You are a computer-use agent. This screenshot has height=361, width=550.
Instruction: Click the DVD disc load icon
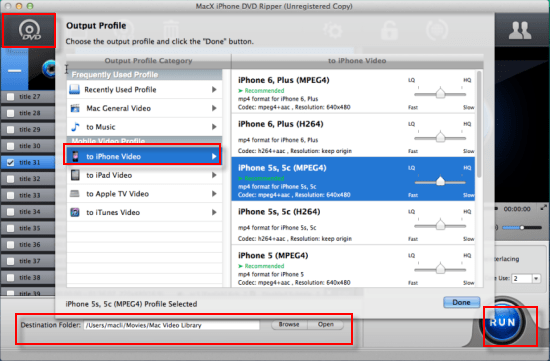pos(29,31)
